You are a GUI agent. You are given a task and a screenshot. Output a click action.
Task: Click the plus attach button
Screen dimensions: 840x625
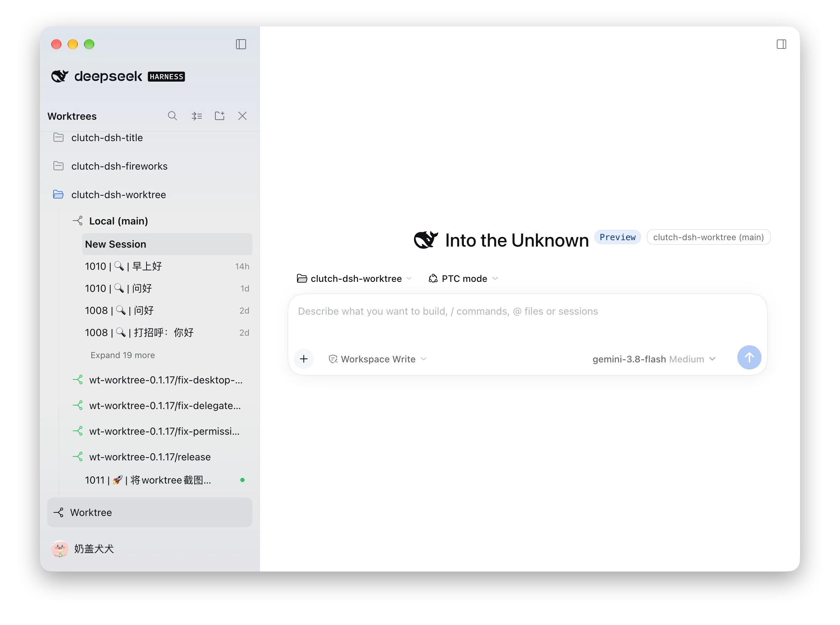point(304,359)
